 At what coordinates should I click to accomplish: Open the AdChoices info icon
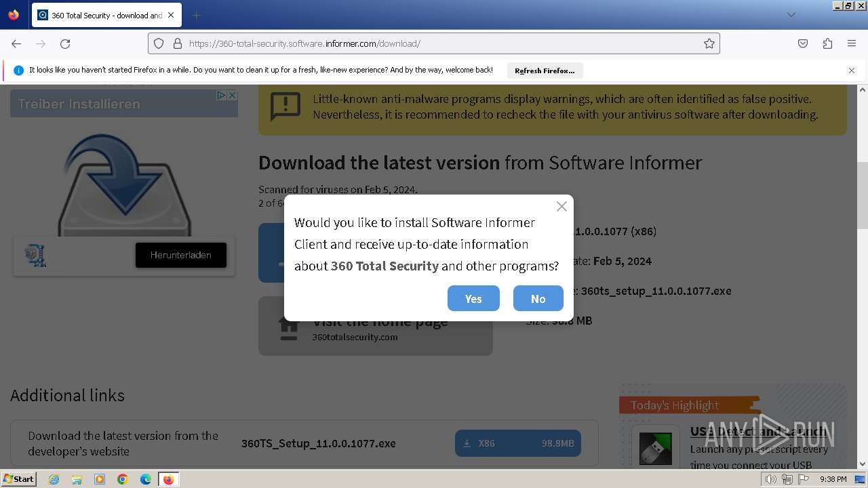221,96
